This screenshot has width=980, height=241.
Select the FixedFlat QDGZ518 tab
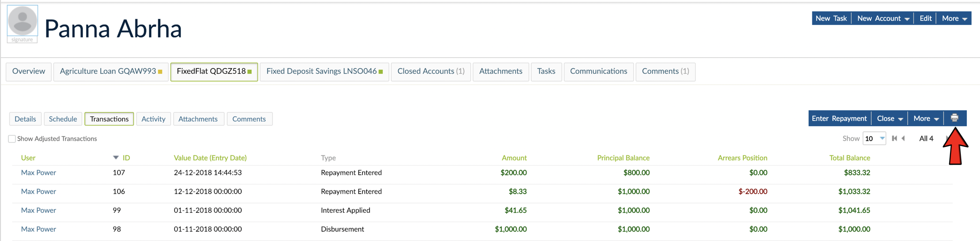click(x=214, y=71)
